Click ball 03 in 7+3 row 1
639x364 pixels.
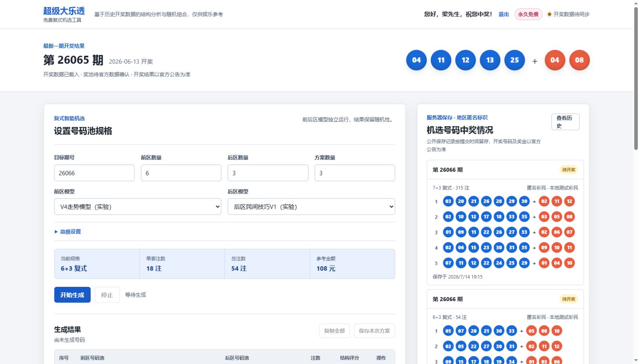pyautogui.click(x=448, y=201)
